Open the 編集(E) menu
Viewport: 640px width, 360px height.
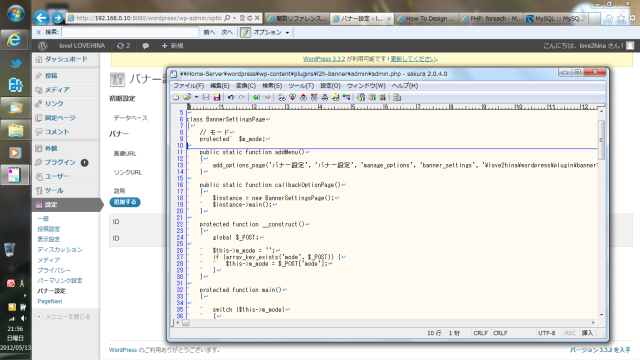pyautogui.click(x=220, y=86)
